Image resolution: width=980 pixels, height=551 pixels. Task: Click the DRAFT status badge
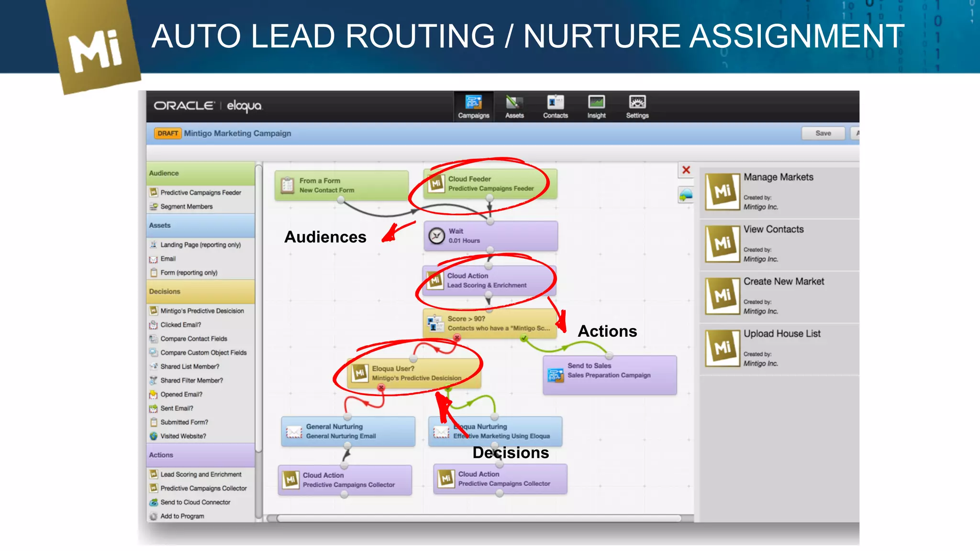[x=167, y=133]
